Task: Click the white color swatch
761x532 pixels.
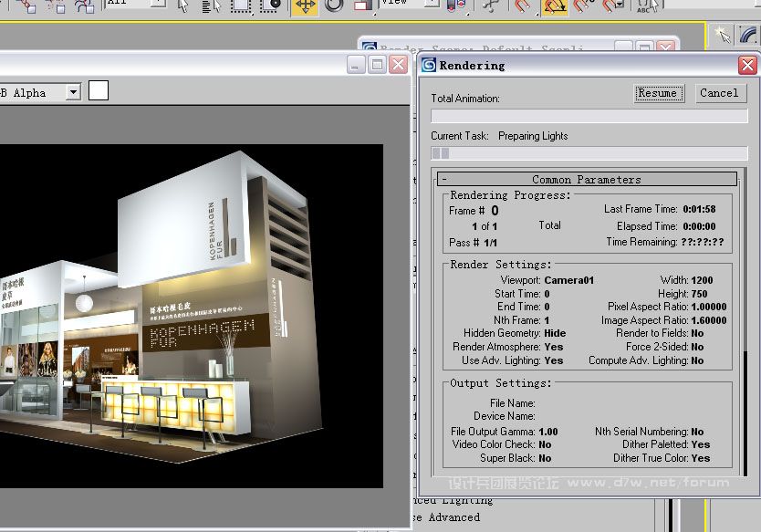Action: click(x=98, y=91)
